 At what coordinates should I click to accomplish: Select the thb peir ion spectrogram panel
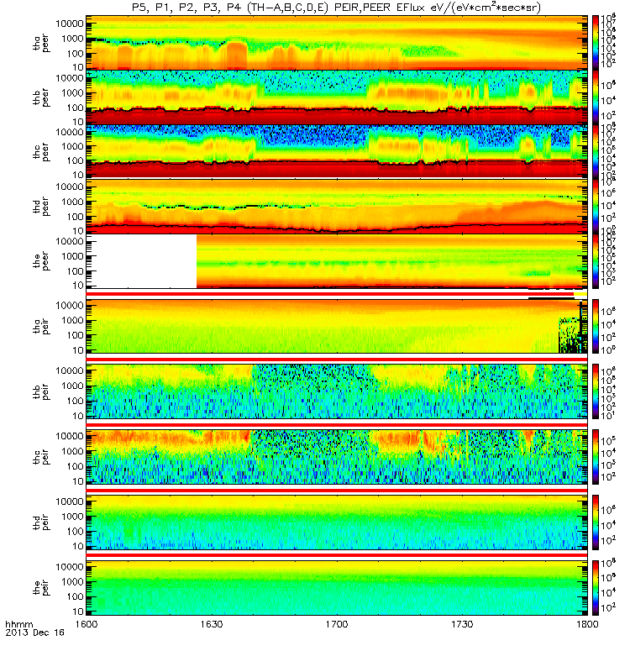click(x=337, y=391)
